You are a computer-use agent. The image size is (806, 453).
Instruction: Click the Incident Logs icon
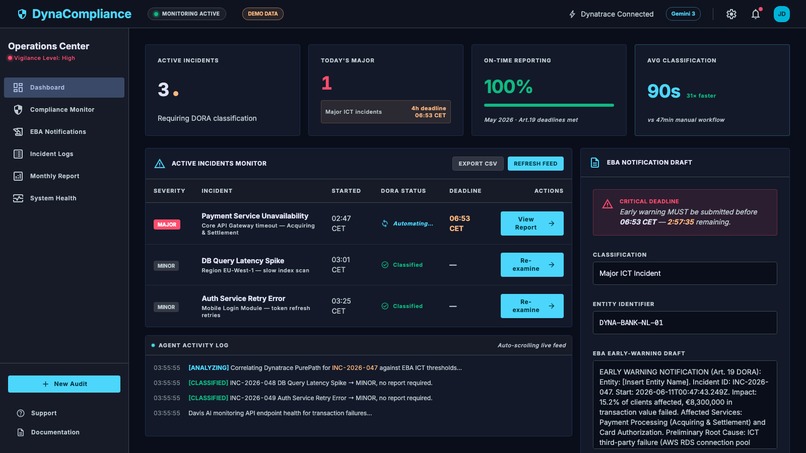coord(18,154)
